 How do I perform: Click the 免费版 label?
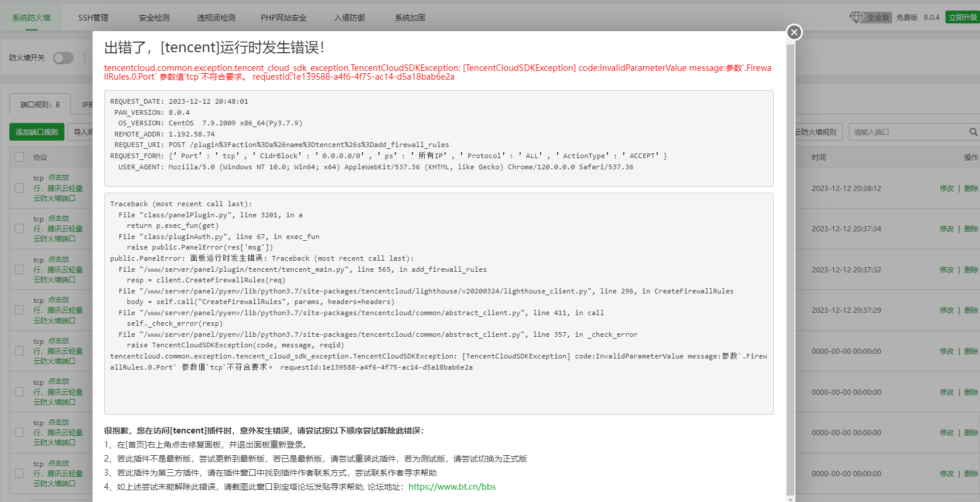[907, 18]
